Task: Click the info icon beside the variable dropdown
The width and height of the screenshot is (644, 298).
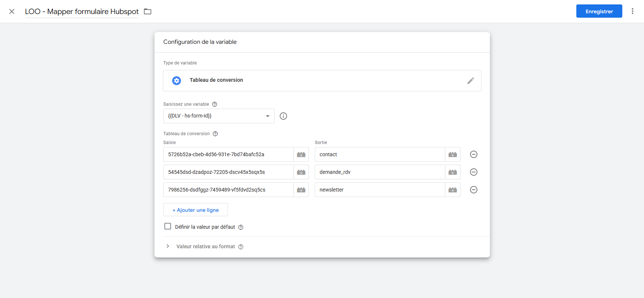Action: point(283,116)
